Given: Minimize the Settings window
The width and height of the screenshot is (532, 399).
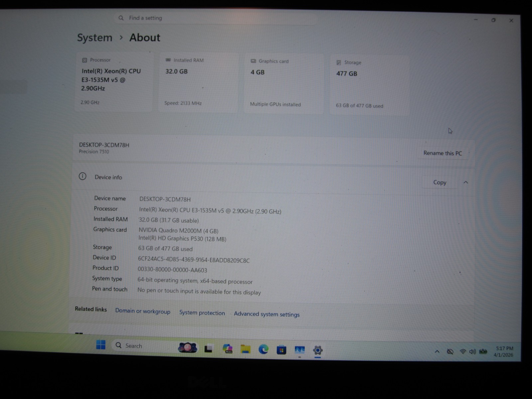Looking at the screenshot, I should [x=475, y=20].
